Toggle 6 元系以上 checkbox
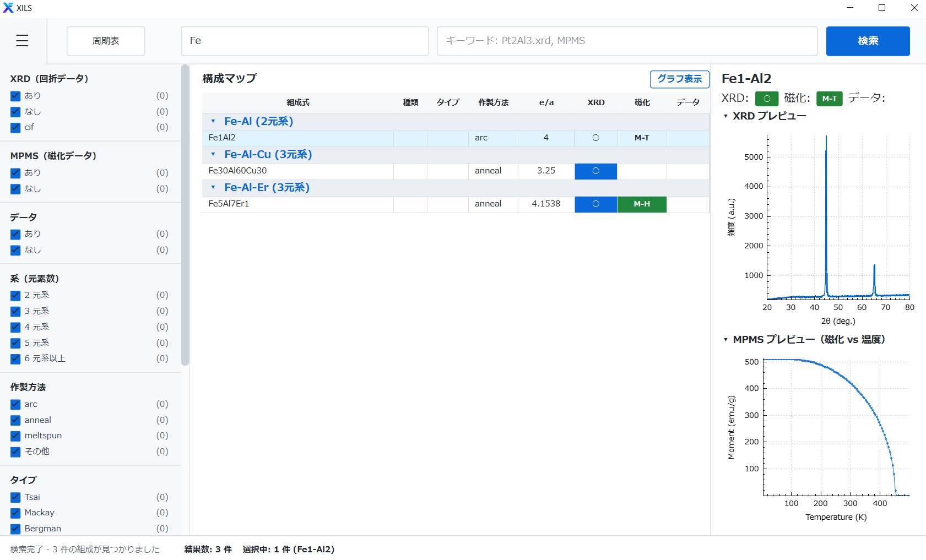Screen dimensions: 926x560 tap(15, 358)
